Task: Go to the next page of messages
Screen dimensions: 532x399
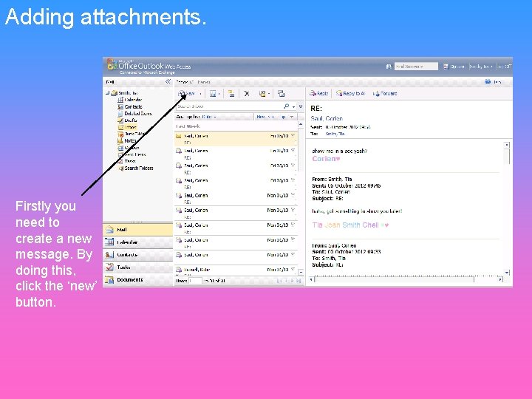Action: point(292,281)
